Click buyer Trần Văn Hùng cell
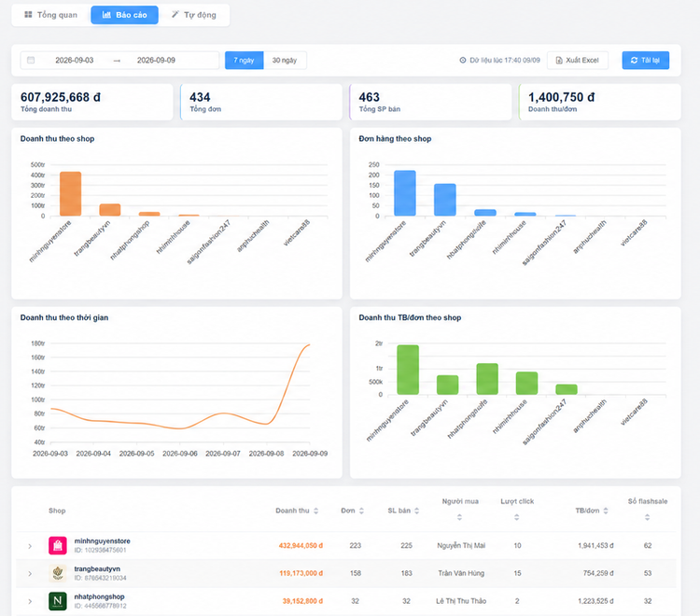This screenshot has height=616, width=700. click(x=461, y=573)
